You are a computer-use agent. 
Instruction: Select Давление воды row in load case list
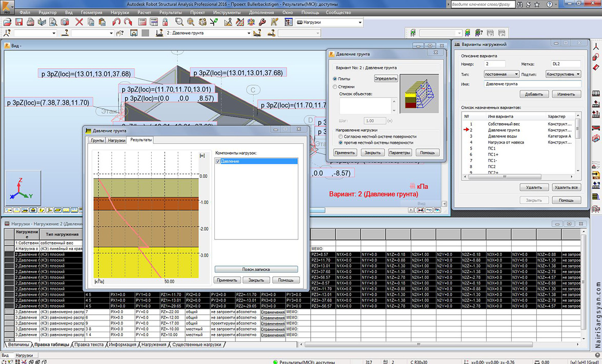(518, 136)
